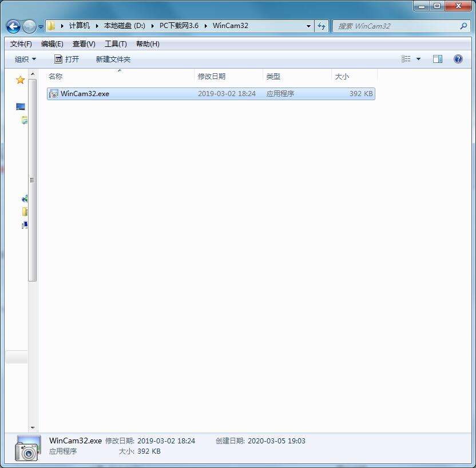Click 392 KB size in file row
Screen dimensions: 476x468
pyautogui.click(x=361, y=93)
